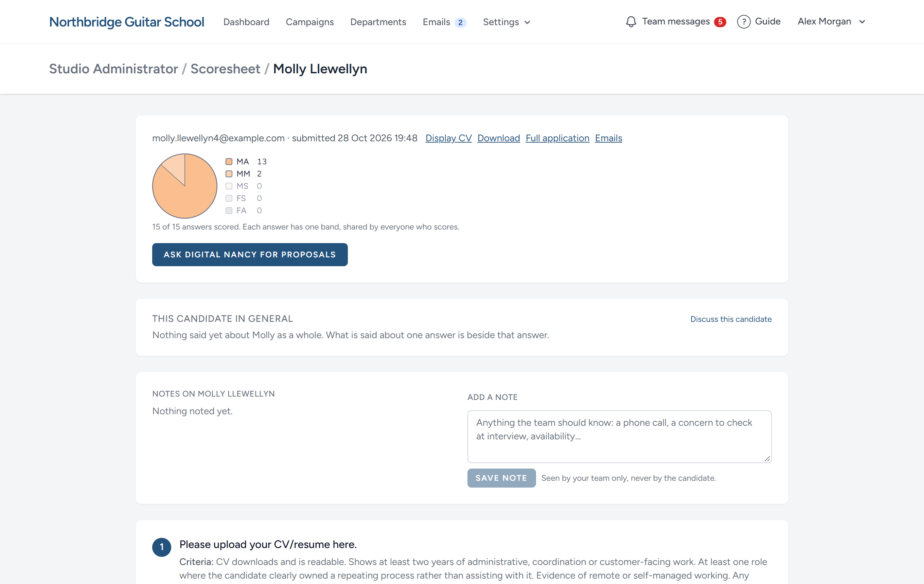Open the Alex Morgan account menu
The width and height of the screenshot is (924, 584).
[x=831, y=21]
